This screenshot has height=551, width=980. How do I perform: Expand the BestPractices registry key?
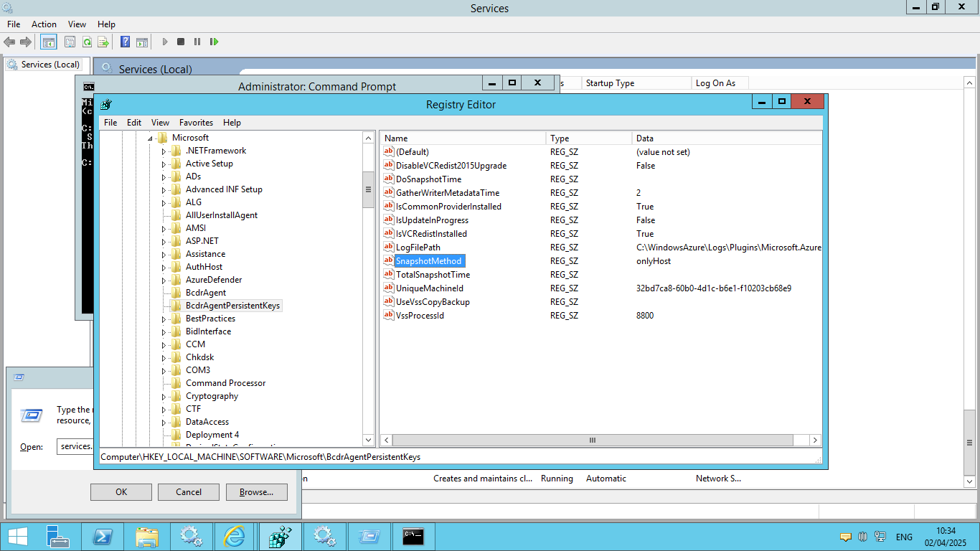164,319
